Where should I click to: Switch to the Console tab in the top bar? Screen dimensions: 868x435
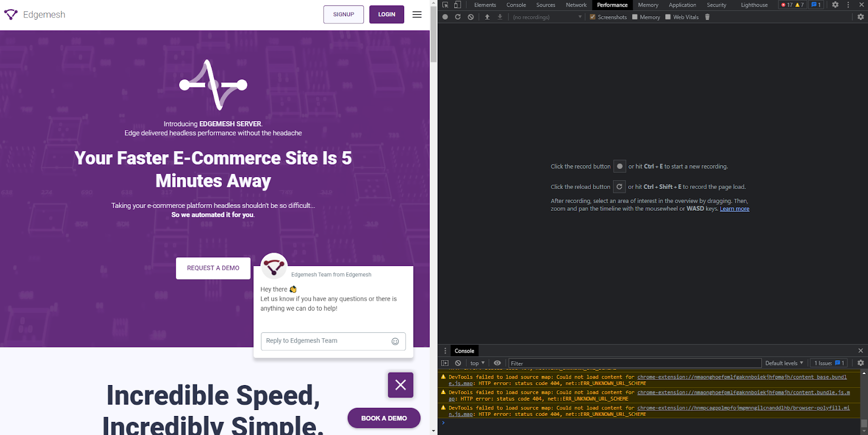516,5
